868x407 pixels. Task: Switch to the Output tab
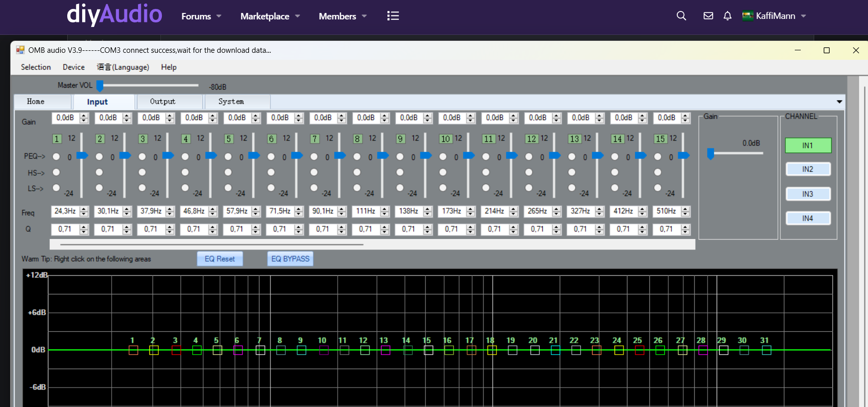(x=169, y=102)
